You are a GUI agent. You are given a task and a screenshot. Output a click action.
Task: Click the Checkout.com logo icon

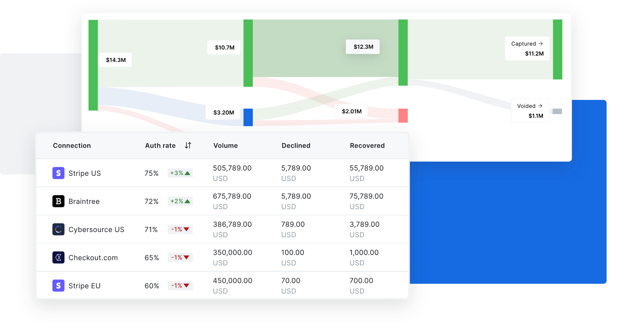click(x=58, y=258)
